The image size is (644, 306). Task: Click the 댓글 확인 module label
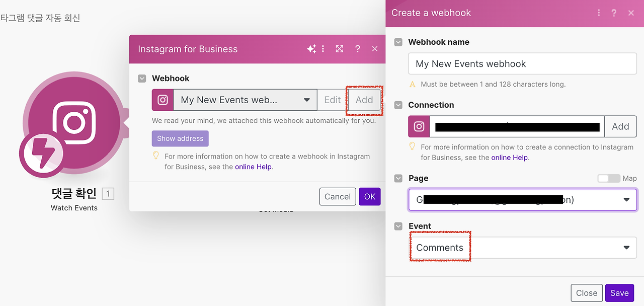[74, 193]
